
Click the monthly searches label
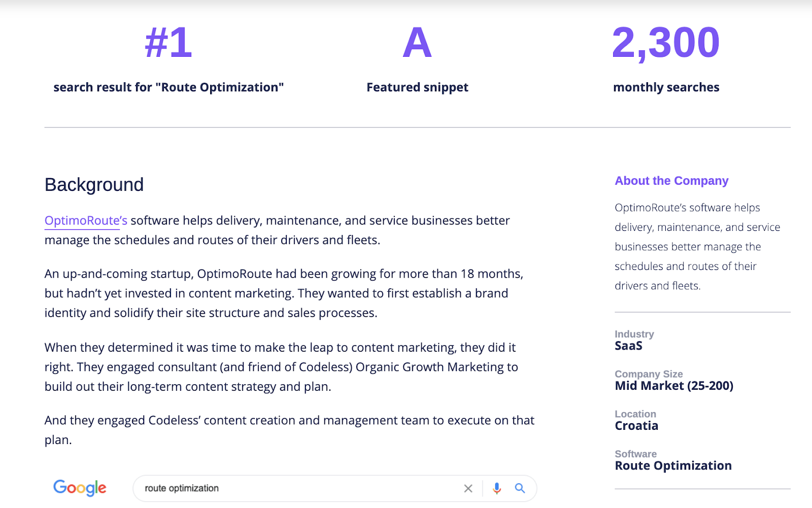click(666, 87)
